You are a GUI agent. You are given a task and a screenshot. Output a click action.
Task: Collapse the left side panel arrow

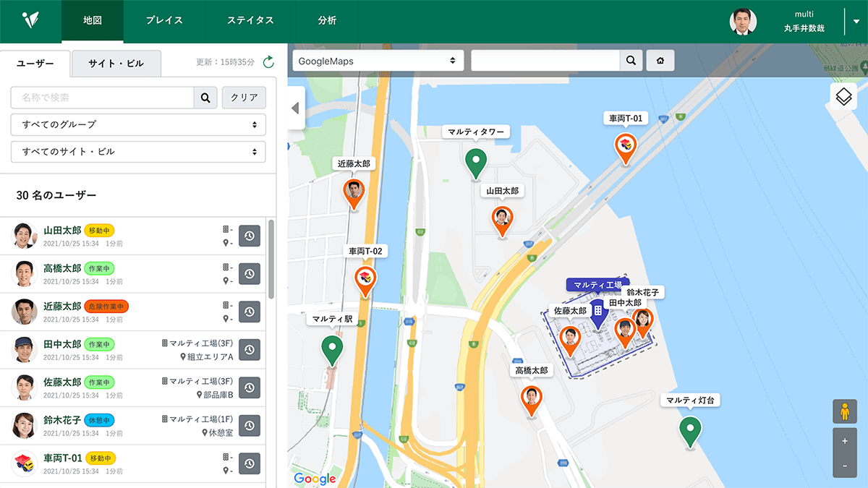coord(295,108)
